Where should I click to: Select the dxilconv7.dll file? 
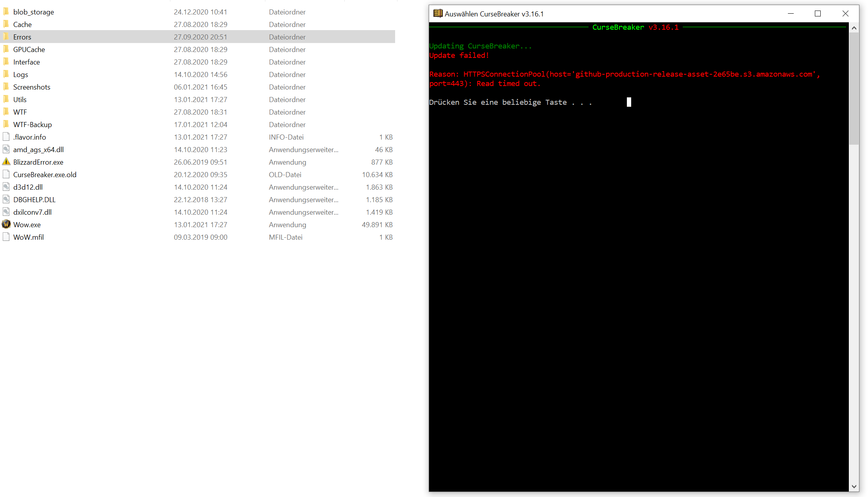point(32,212)
